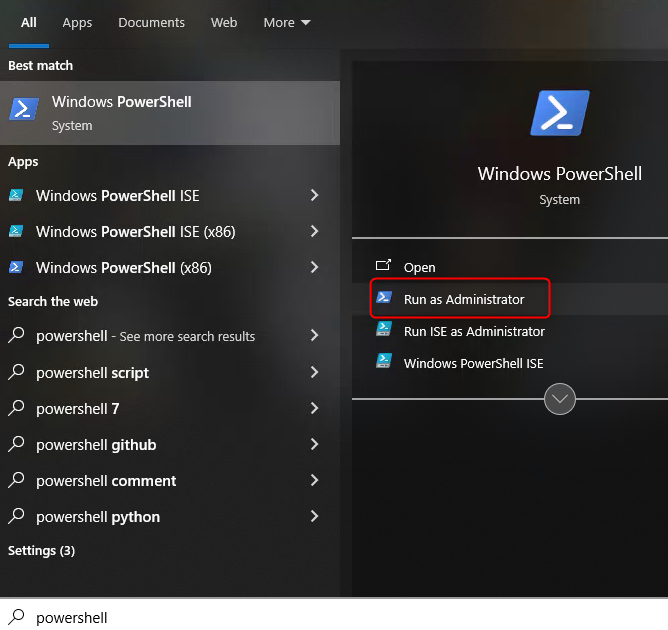Expand more actions with the round chevron button
The height and width of the screenshot is (630, 668).
[560, 399]
